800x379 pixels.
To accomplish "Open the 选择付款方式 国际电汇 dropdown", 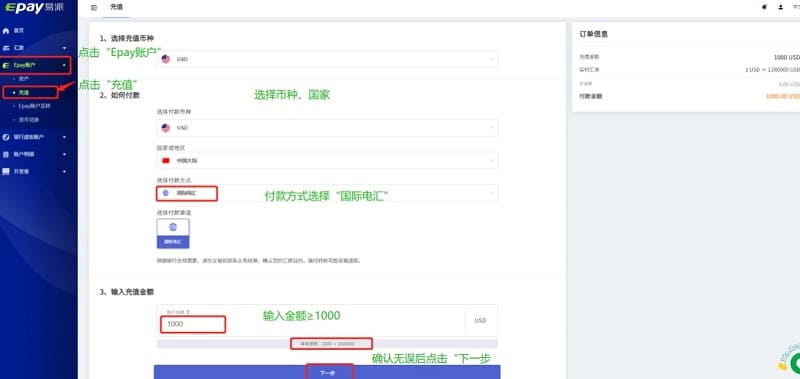I will 327,193.
